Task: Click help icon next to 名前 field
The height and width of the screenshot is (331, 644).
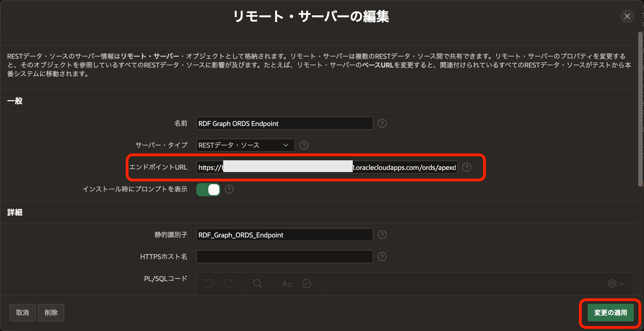Action: 382,124
